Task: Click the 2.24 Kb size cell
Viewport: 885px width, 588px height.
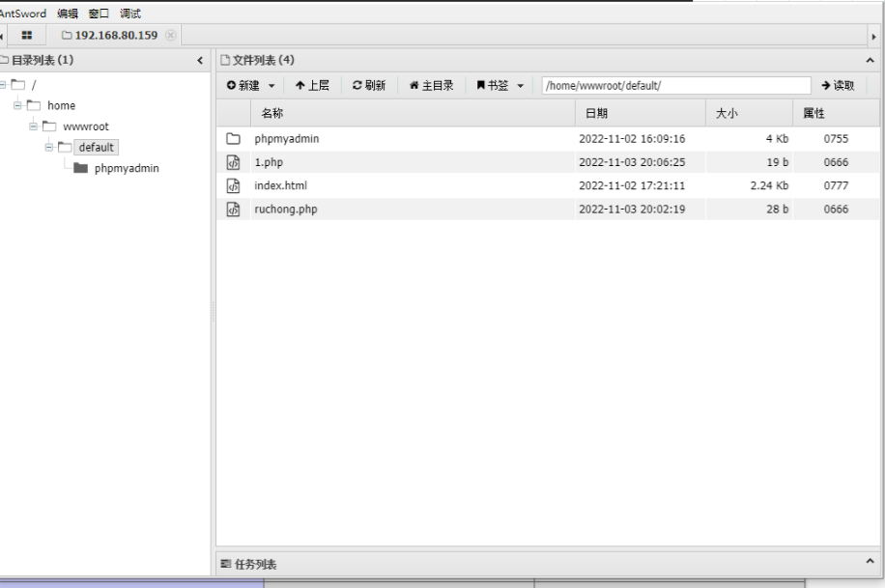Action: 769,185
